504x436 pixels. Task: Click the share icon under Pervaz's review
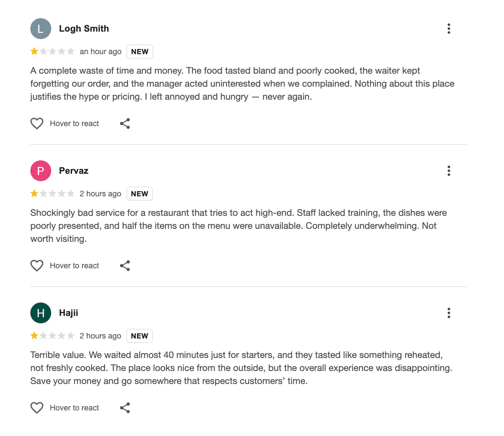coord(125,266)
